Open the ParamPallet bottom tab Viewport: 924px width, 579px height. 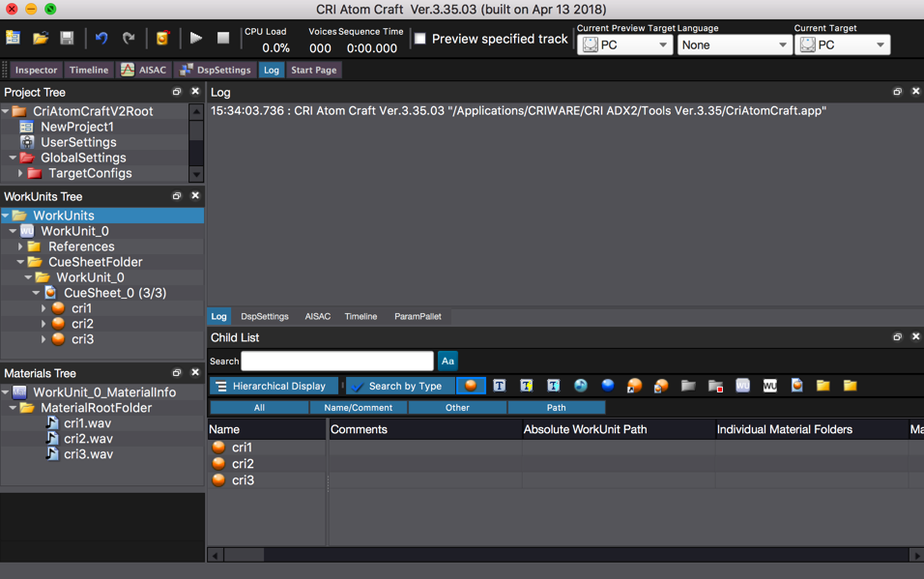coord(418,316)
